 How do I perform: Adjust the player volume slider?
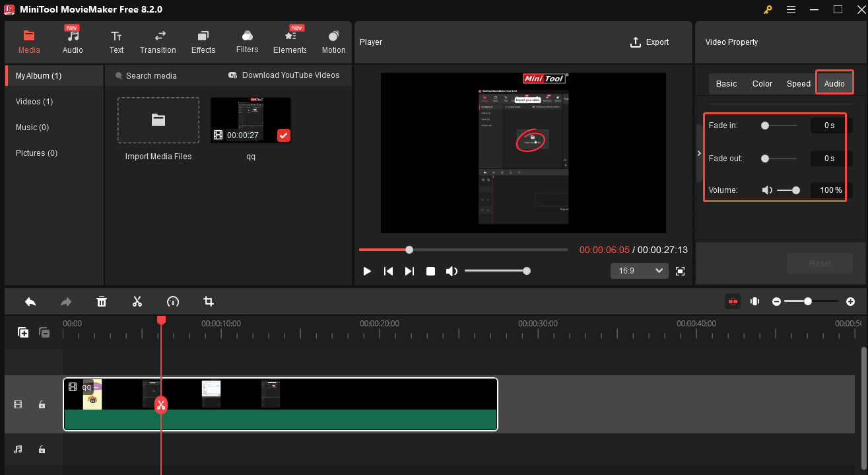point(496,271)
